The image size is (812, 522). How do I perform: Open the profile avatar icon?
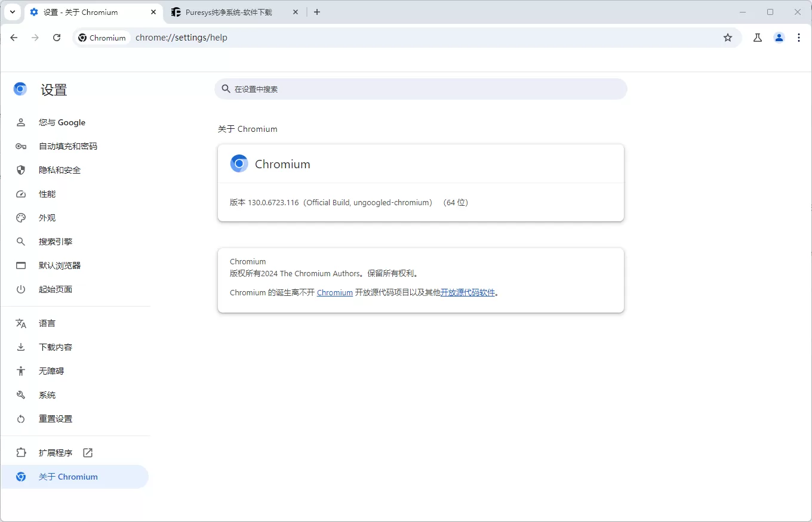[779, 37]
